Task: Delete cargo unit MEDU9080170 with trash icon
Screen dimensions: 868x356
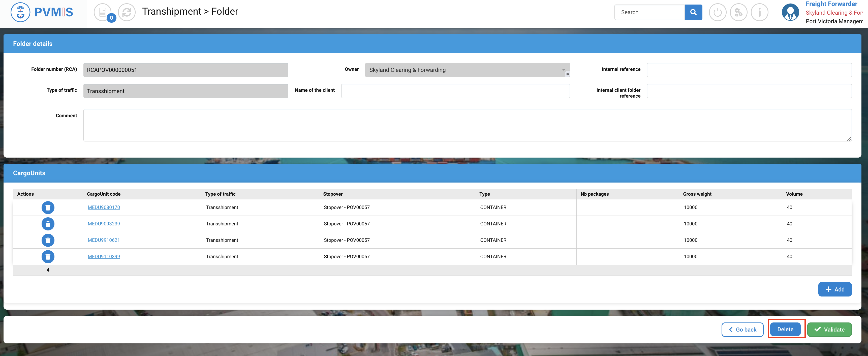Action: coord(48,207)
